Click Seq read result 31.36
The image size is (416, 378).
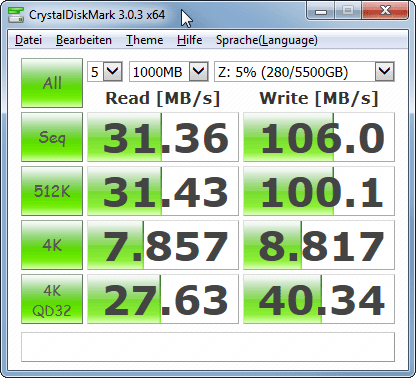click(x=163, y=137)
